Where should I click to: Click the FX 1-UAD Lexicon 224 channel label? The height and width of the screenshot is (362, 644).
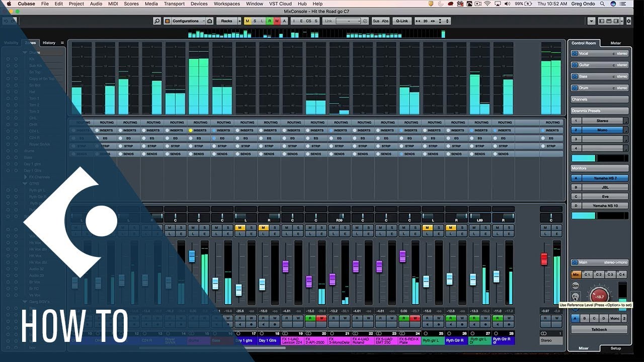pos(292,340)
